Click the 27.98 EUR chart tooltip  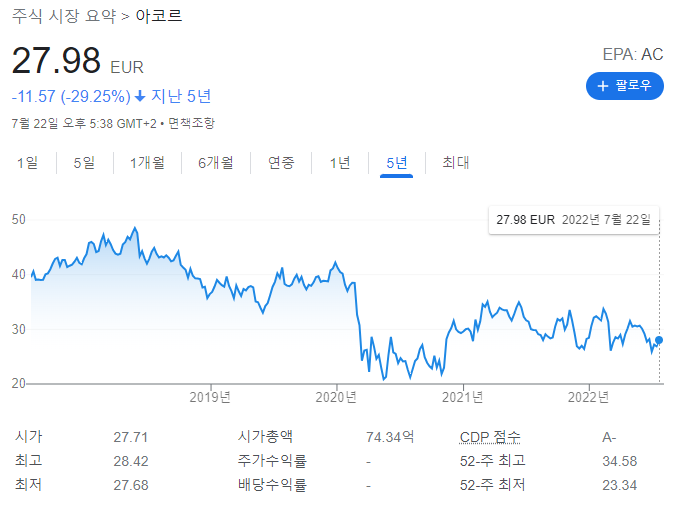pyautogui.click(x=573, y=220)
